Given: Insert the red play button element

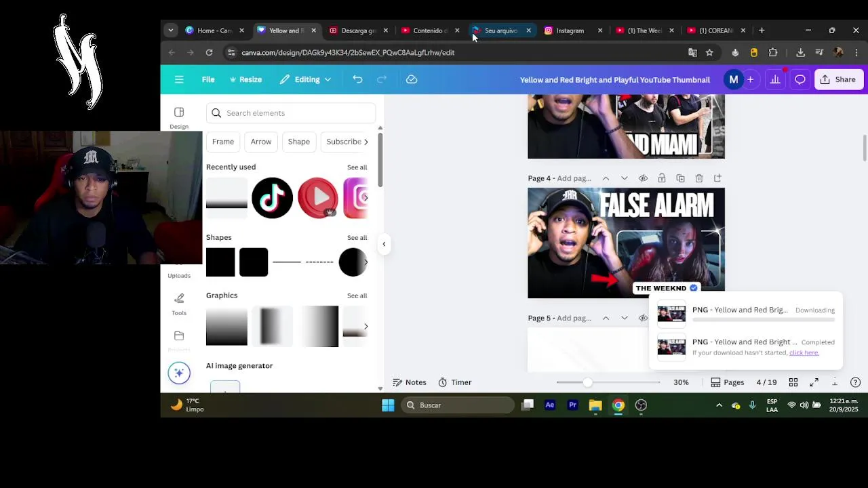Looking at the screenshot, I should coord(317,198).
